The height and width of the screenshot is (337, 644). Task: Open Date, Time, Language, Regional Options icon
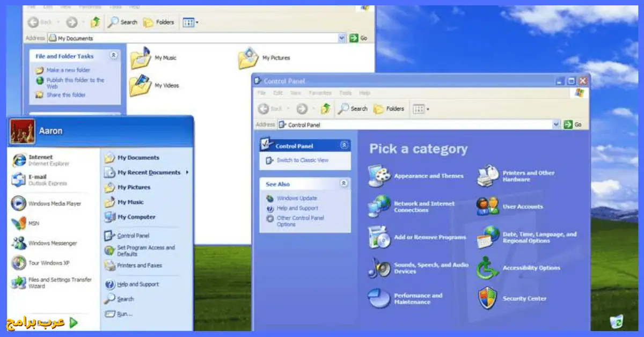pos(488,237)
